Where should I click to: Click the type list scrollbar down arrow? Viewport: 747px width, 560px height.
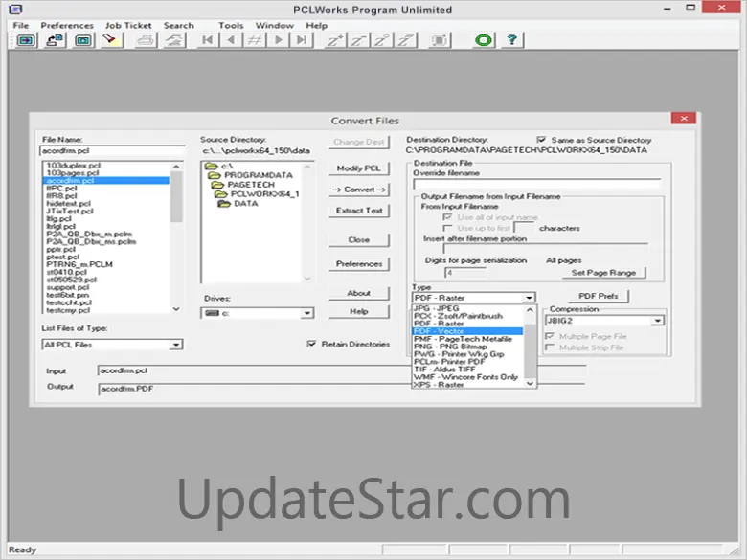point(530,383)
